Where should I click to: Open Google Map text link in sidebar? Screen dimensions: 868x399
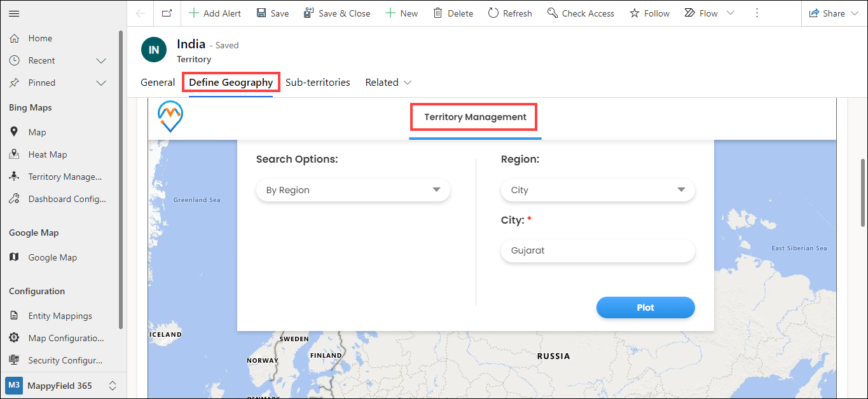pos(53,257)
